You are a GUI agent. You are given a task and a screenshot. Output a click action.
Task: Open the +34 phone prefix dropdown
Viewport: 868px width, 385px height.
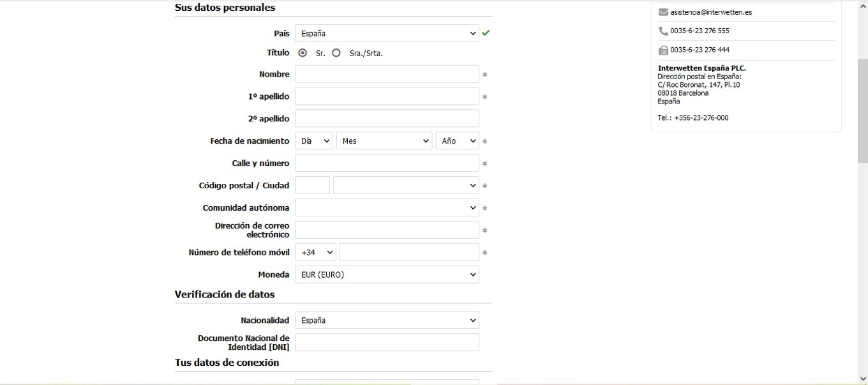pyautogui.click(x=315, y=252)
